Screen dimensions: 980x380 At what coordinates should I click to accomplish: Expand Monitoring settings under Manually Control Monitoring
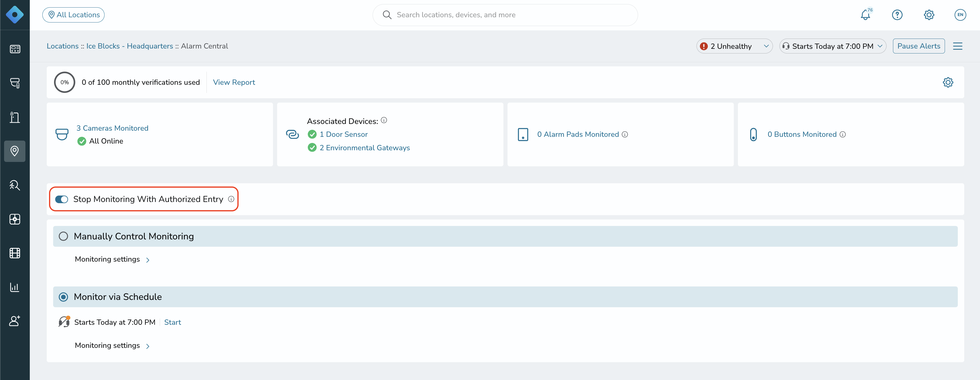[x=112, y=259]
